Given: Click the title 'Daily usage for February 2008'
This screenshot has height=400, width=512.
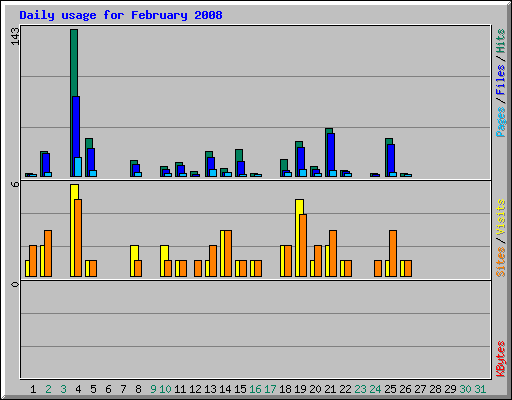Looking at the screenshot, I should point(121,15).
